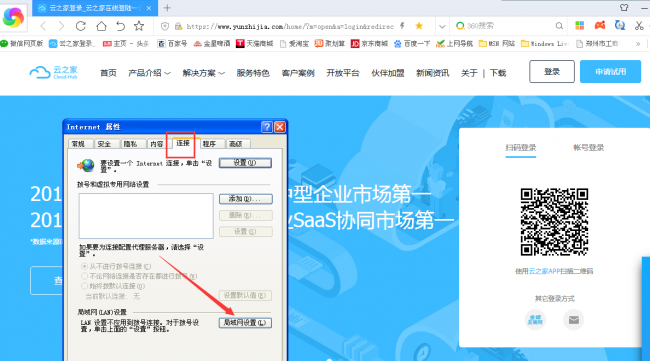Open 新闻资讯 in site navigation
This screenshot has height=361, width=650.
[432, 73]
